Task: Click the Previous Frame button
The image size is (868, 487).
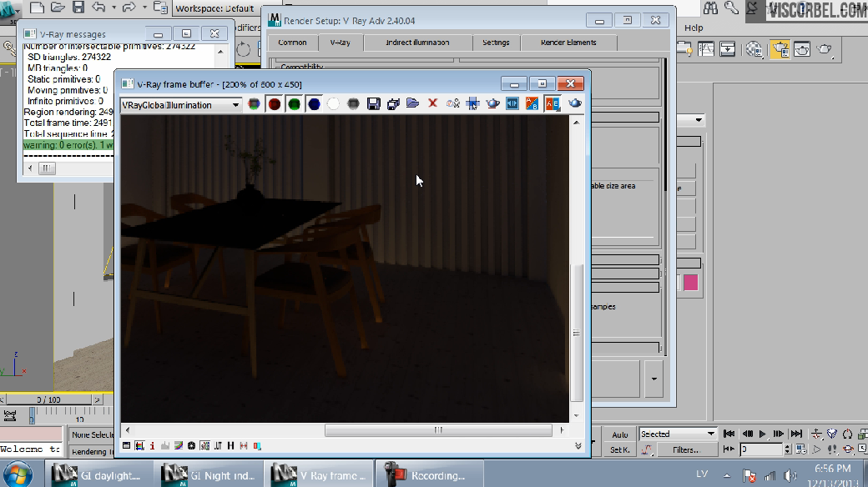Action: (747, 434)
